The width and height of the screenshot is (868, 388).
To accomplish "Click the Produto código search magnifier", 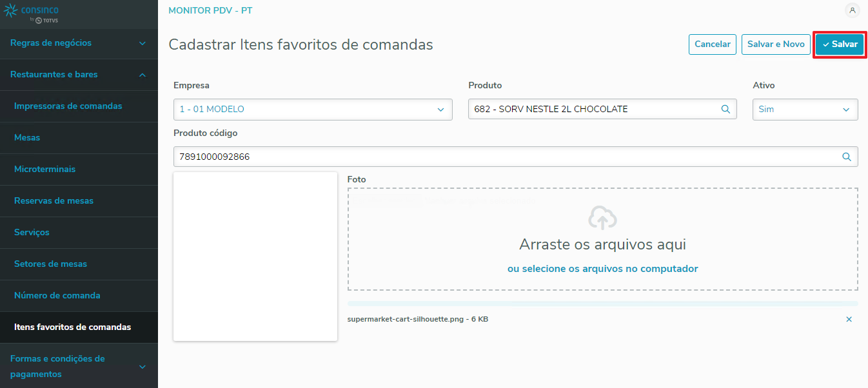I will coord(847,157).
